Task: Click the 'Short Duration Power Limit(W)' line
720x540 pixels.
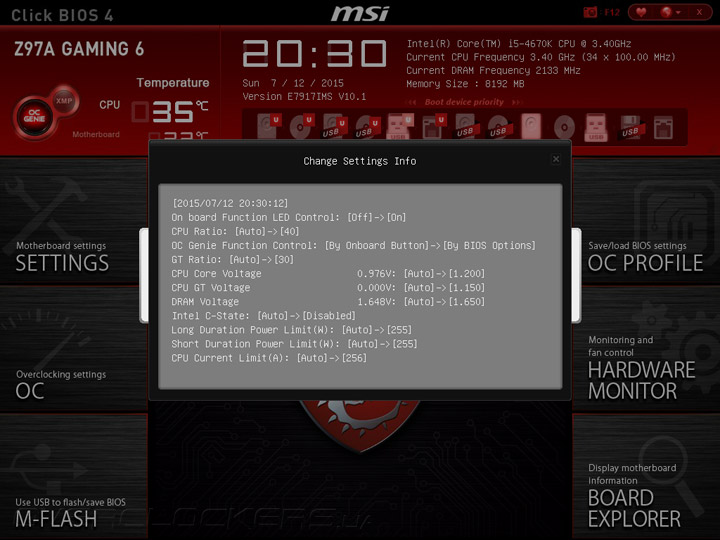Action: 294,344
